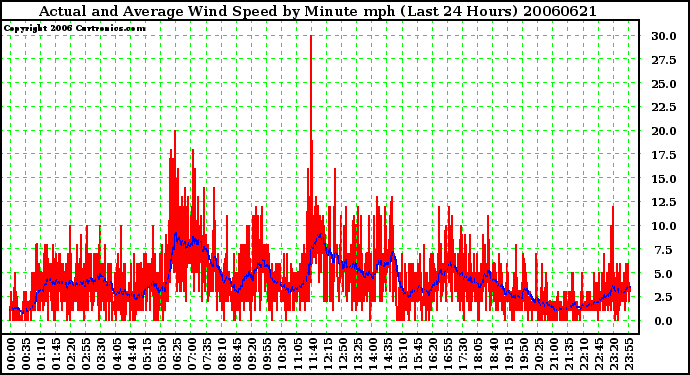Click the 00:35 time label
Screen dimensions: 690x375
pos(26,354)
